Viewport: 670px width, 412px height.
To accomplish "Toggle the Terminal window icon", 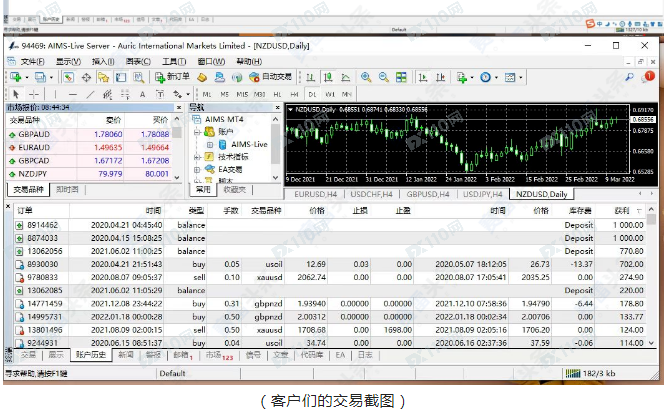I will click(121, 77).
